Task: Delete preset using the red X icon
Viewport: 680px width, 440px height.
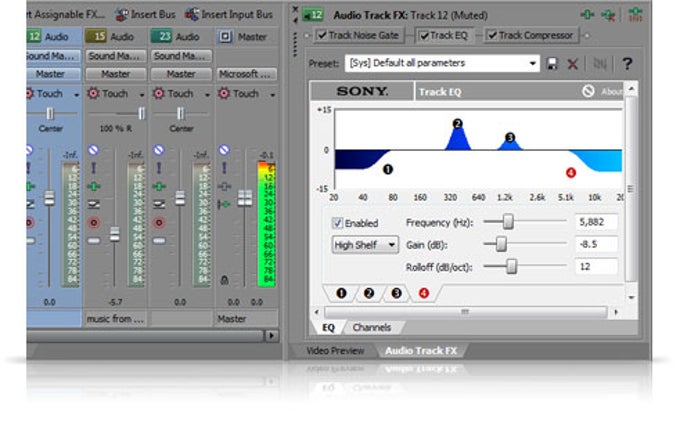Action: pos(572,64)
